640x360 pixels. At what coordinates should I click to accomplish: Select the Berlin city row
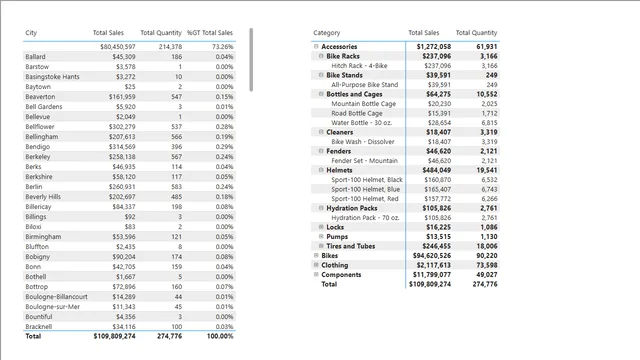coord(129,187)
